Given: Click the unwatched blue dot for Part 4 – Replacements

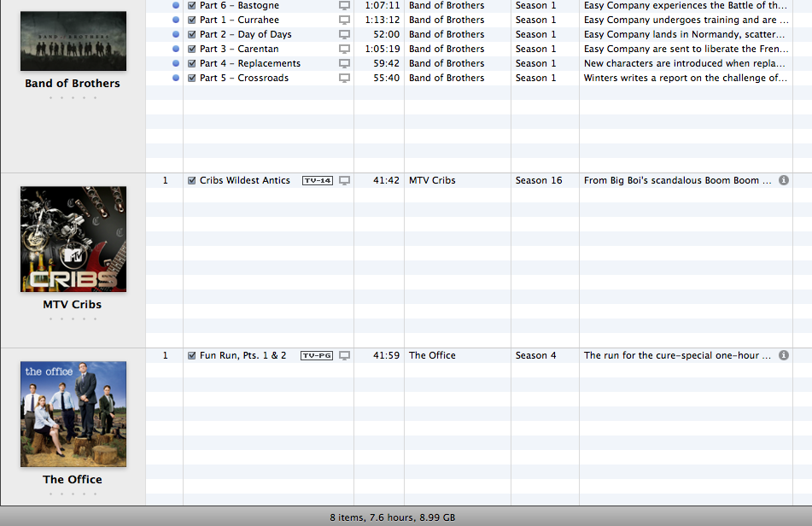Looking at the screenshot, I should [176, 63].
